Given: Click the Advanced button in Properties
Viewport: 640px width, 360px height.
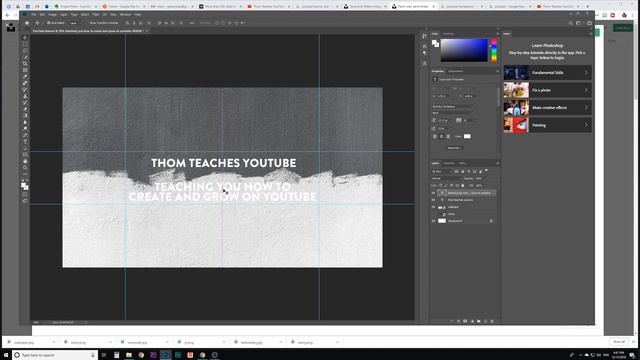Looking at the screenshot, I should (x=454, y=148).
